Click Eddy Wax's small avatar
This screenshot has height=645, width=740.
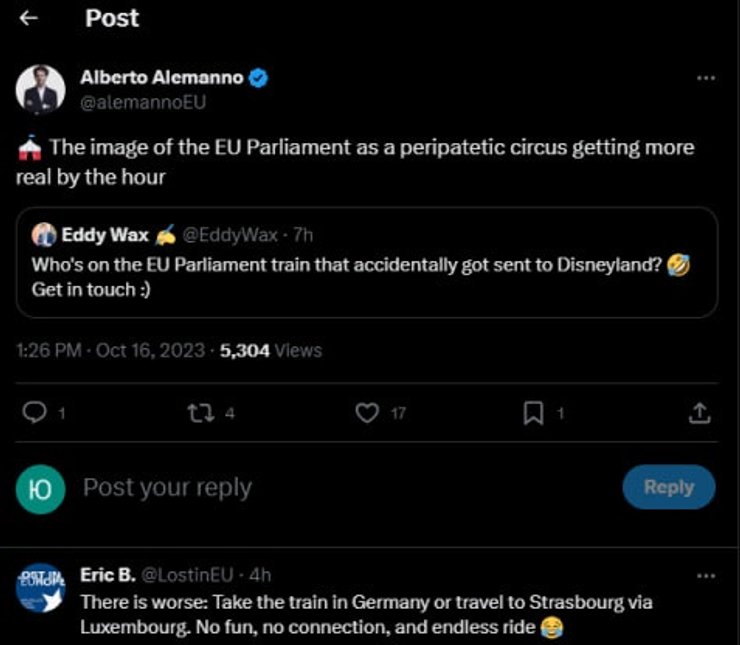click(x=43, y=235)
